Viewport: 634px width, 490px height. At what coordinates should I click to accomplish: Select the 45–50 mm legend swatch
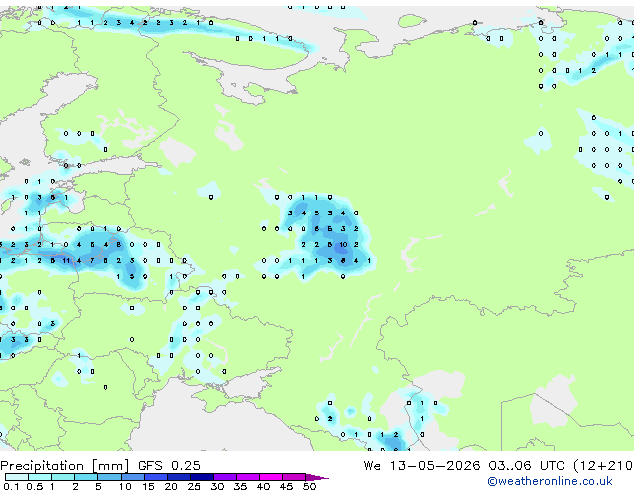pyautogui.click(x=294, y=477)
